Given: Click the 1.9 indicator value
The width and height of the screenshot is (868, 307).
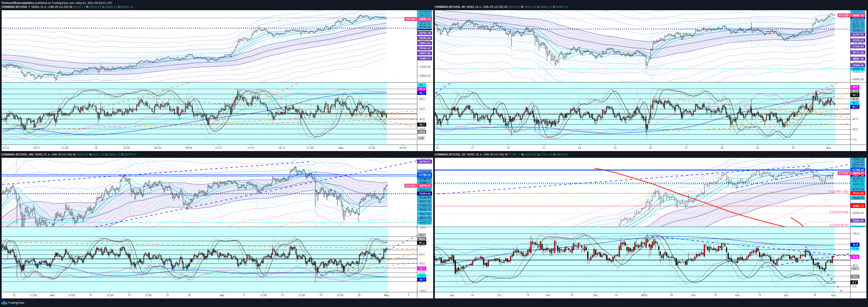Looking at the screenshot, I should click(421, 138).
